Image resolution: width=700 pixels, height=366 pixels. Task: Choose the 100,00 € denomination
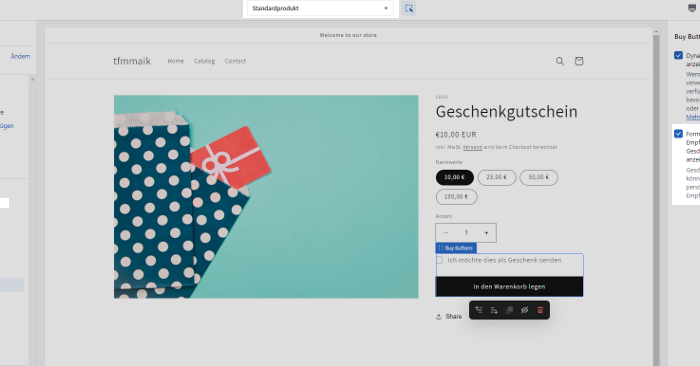[x=456, y=197]
